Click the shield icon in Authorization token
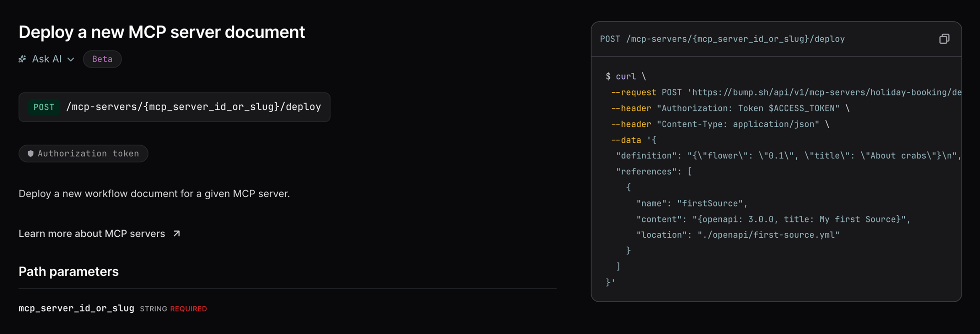Screen dimensions: 980x334 pos(31,153)
